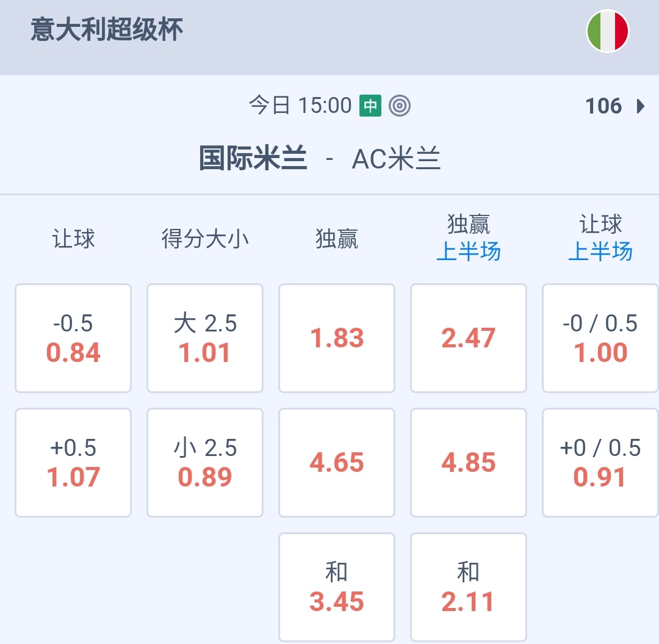The image size is (659, 644).
Task: Bet AC Milan win at 4.65
Action: 337,463
